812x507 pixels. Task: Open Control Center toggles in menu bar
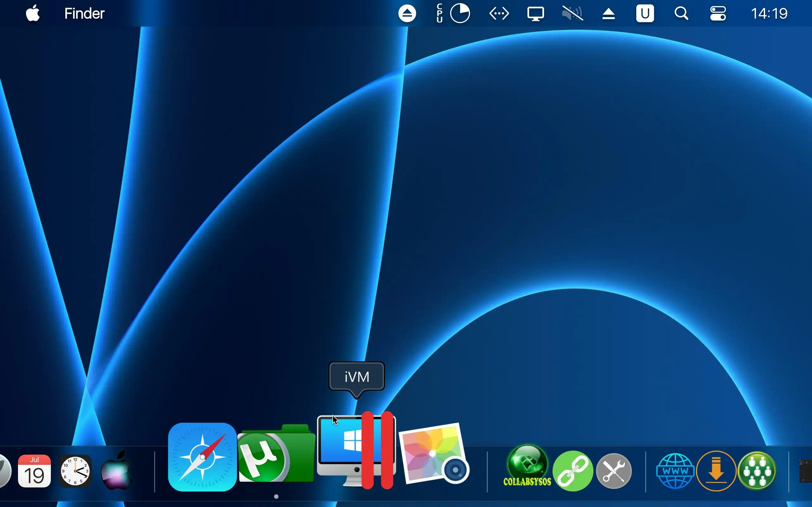(x=718, y=14)
